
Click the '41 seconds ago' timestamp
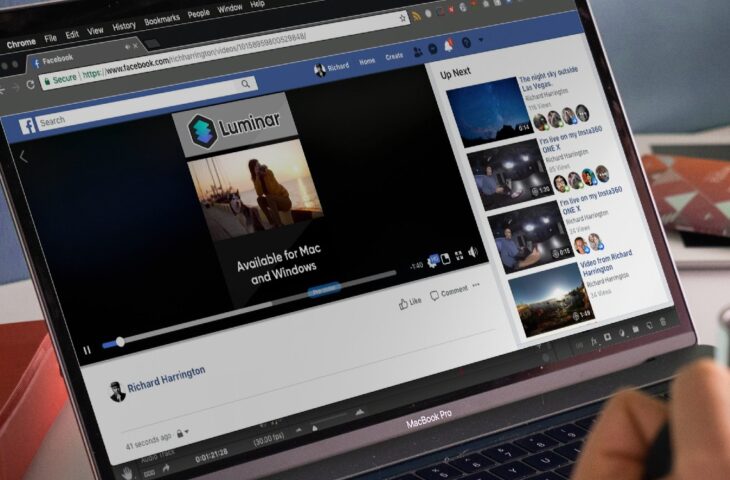tap(149, 440)
